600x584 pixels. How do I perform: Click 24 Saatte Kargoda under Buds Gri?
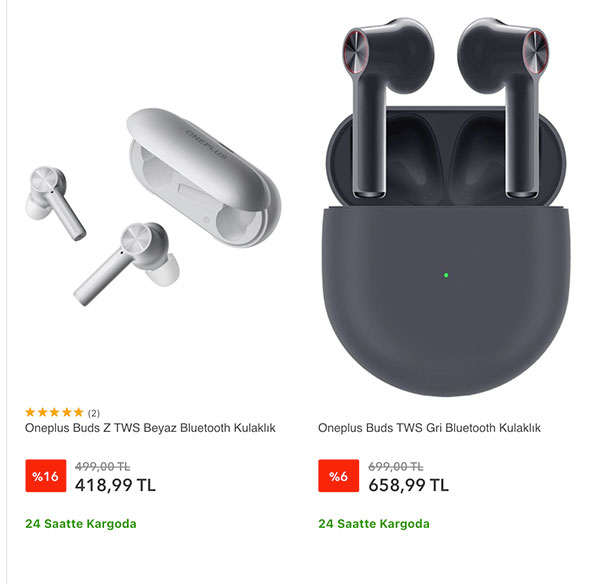point(374,524)
